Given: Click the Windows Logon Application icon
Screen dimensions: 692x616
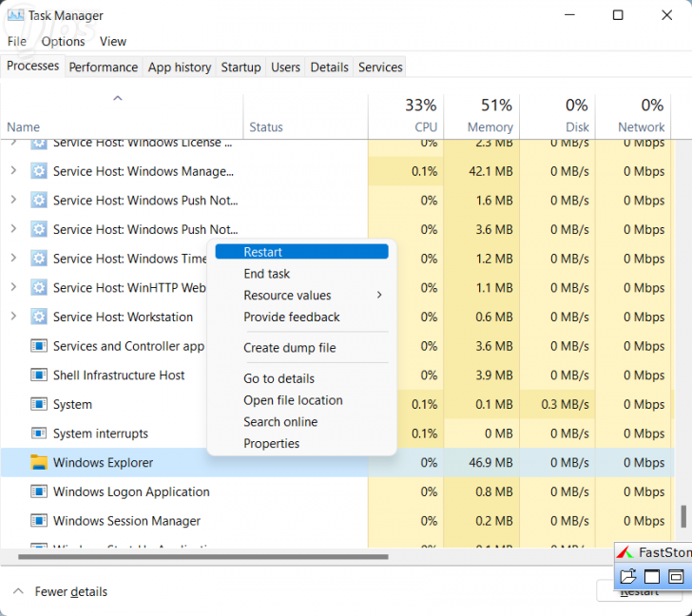Looking at the screenshot, I should pyautogui.click(x=39, y=491).
